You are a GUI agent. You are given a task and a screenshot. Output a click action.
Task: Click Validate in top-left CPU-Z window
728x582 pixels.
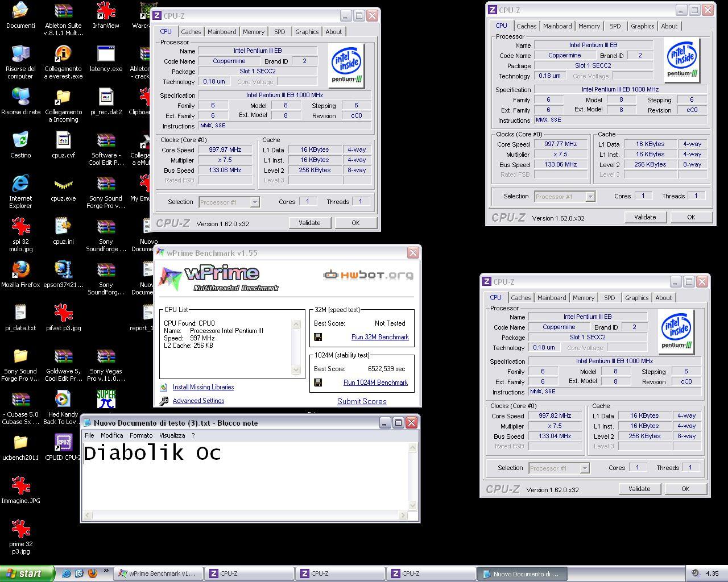(x=309, y=223)
